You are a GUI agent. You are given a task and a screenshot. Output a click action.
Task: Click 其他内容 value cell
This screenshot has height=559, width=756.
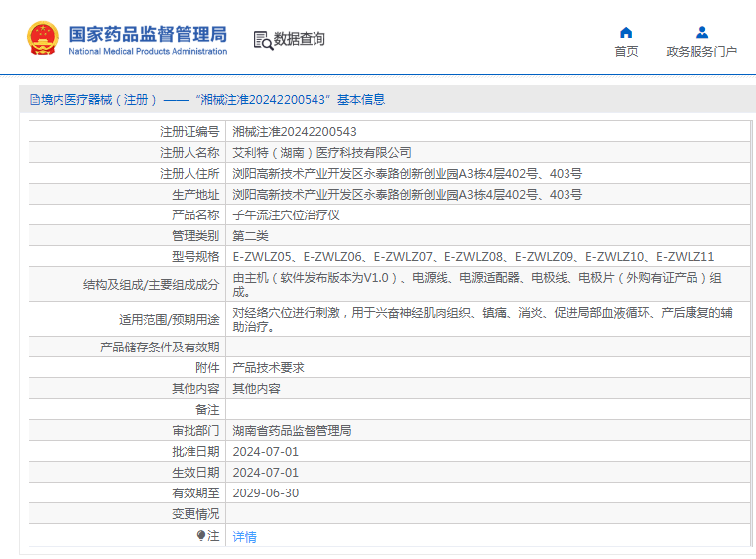point(257,389)
